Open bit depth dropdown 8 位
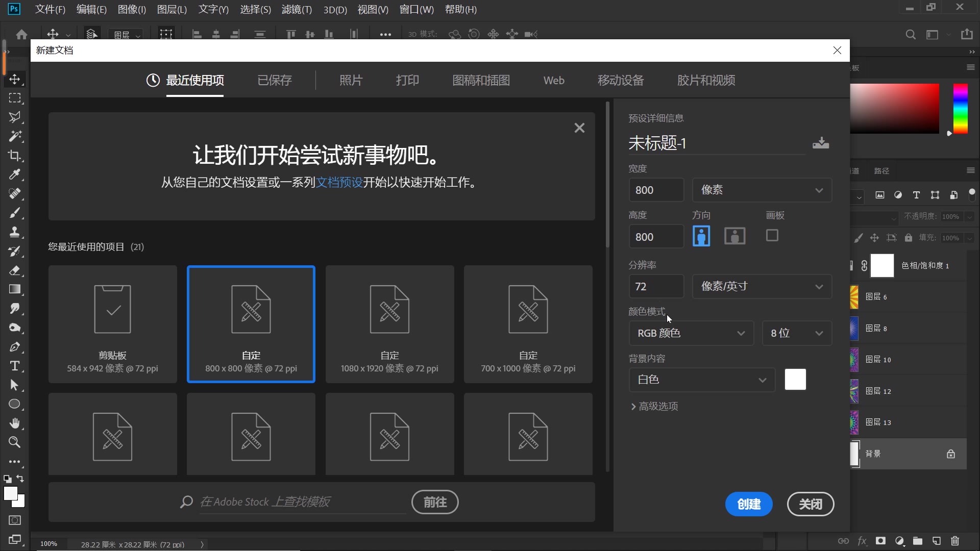Viewport: 980px width, 551px height. pos(797,333)
